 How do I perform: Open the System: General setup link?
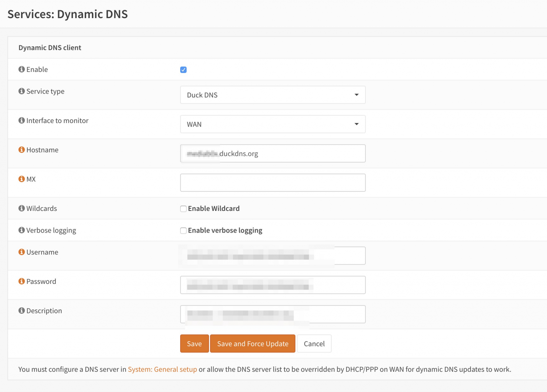(x=162, y=369)
